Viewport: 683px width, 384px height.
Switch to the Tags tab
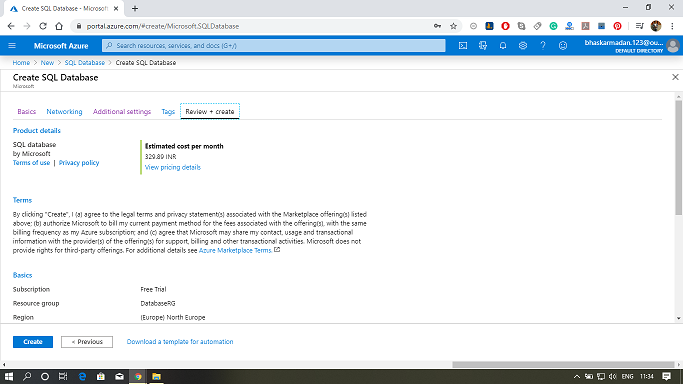168,111
